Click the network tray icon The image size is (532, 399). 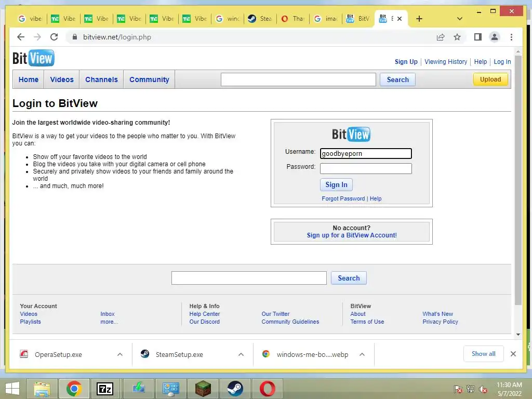pos(471,389)
